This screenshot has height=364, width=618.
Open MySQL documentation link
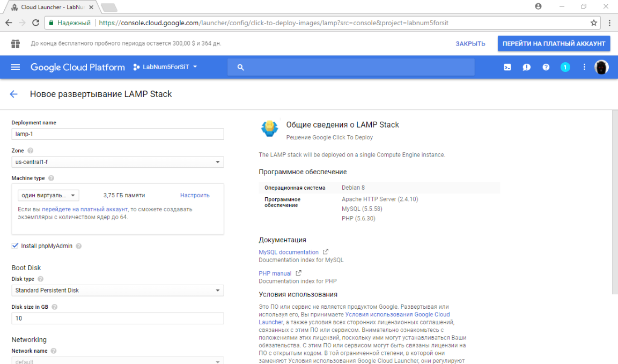289,252
